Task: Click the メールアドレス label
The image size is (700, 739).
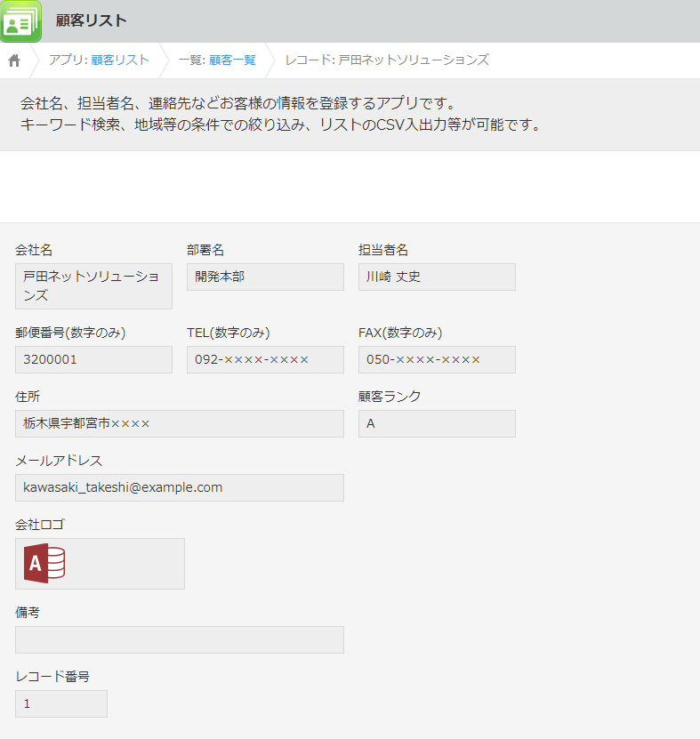Action: click(59, 461)
